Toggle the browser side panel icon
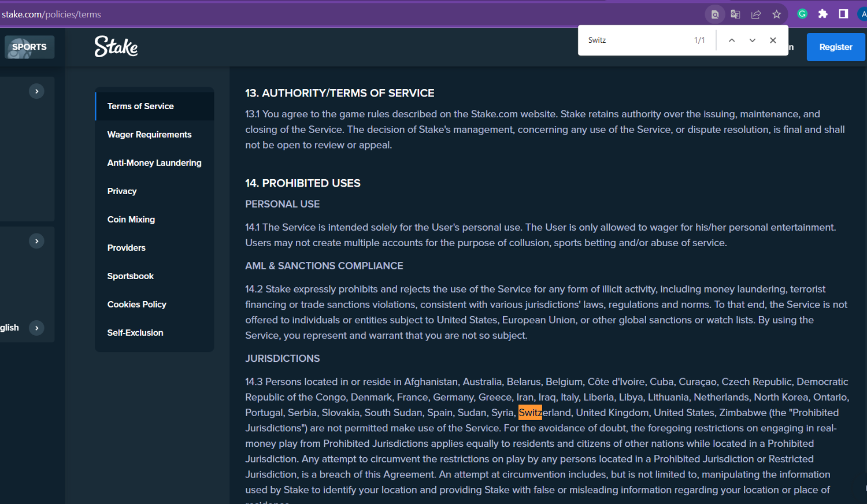Viewport: 867px width, 504px height. click(x=843, y=14)
